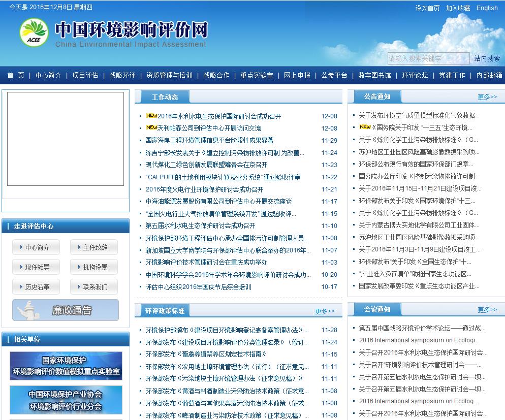Image resolution: width=505 pixels, height=420 pixels.
Task: Focus the site search keyword field
Action: click(428, 58)
